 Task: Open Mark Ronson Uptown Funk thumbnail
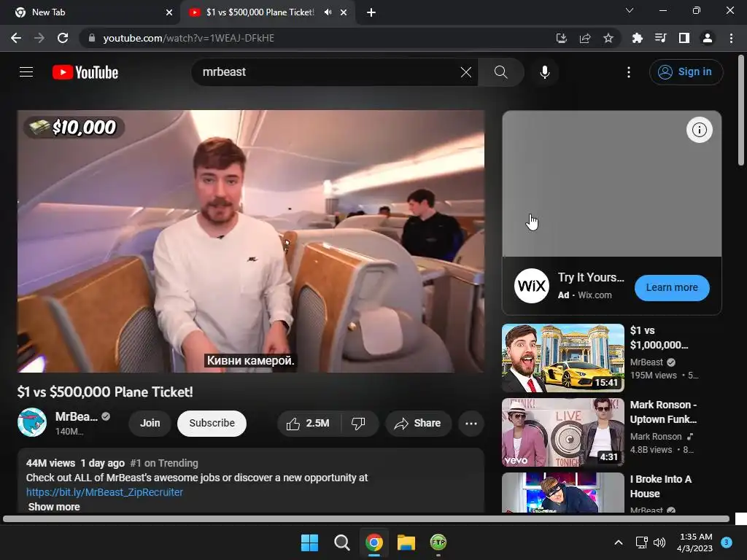click(562, 432)
